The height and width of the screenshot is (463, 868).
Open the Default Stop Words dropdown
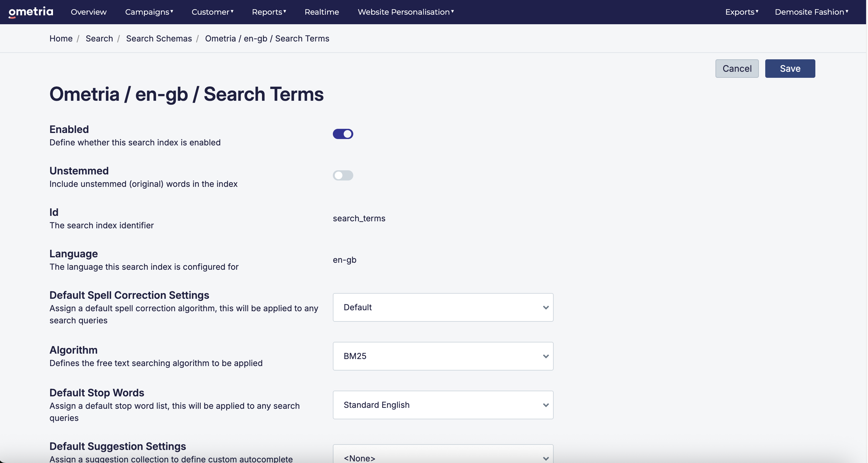443,405
